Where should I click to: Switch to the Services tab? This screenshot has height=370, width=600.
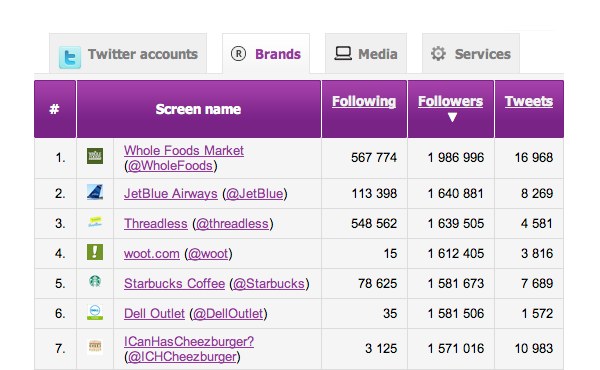point(471,53)
